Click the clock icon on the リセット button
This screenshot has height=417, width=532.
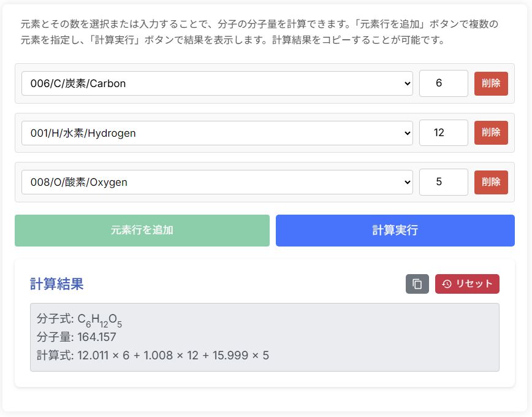[x=447, y=284]
